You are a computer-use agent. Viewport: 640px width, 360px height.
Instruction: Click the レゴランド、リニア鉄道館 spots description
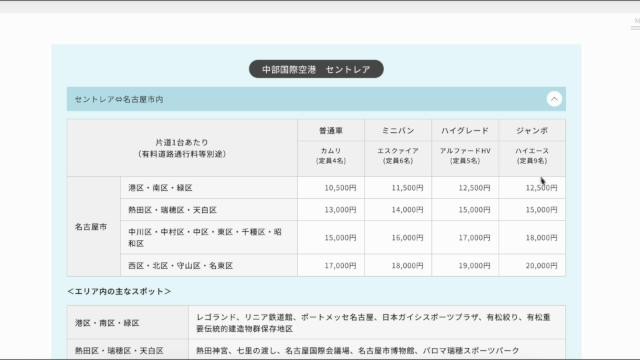[377, 323]
